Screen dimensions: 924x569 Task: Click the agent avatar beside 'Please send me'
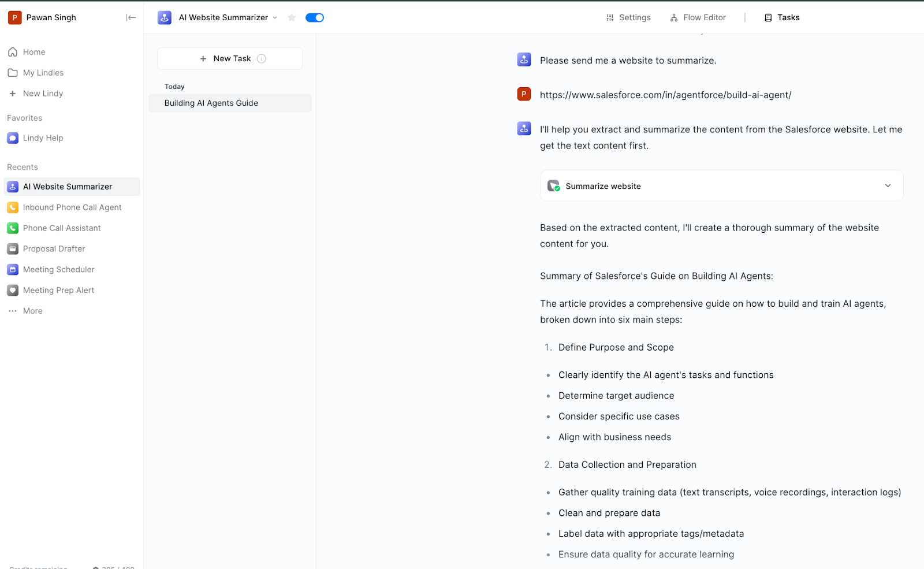(x=524, y=59)
